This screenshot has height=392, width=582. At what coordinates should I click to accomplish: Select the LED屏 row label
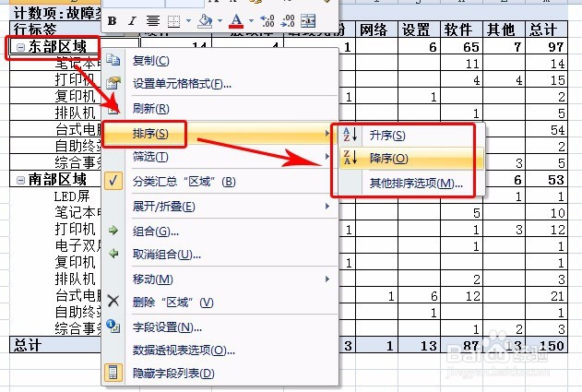coord(72,196)
